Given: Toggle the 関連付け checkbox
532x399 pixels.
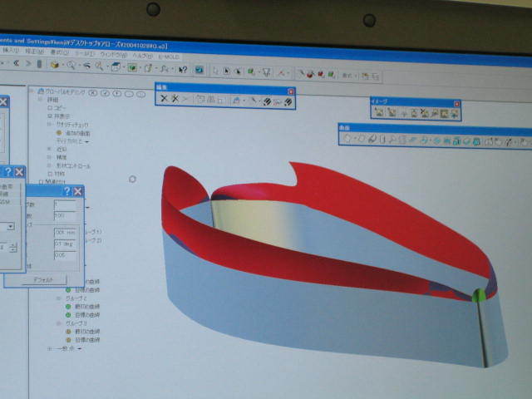Looking at the screenshot, I should click(x=41, y=182).
